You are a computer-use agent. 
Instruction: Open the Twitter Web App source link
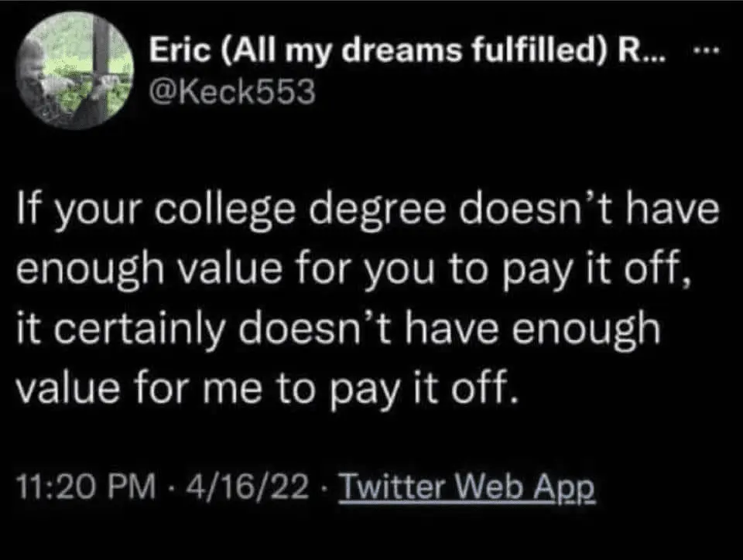coord(467,488)
